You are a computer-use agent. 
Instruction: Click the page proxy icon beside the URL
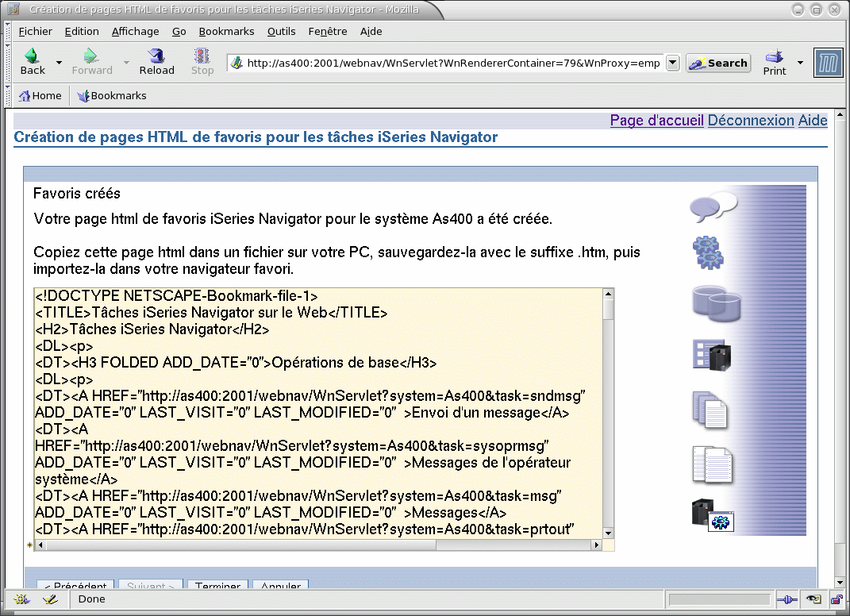(x=237, y=63)
